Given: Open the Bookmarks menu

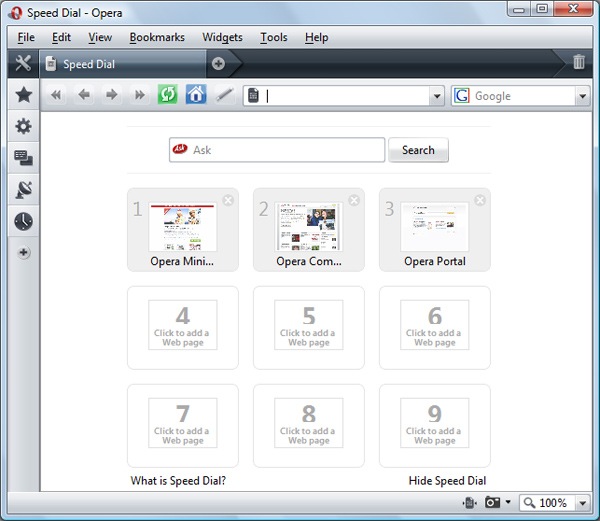Looking at the screenshot, I should coord(157,37).
